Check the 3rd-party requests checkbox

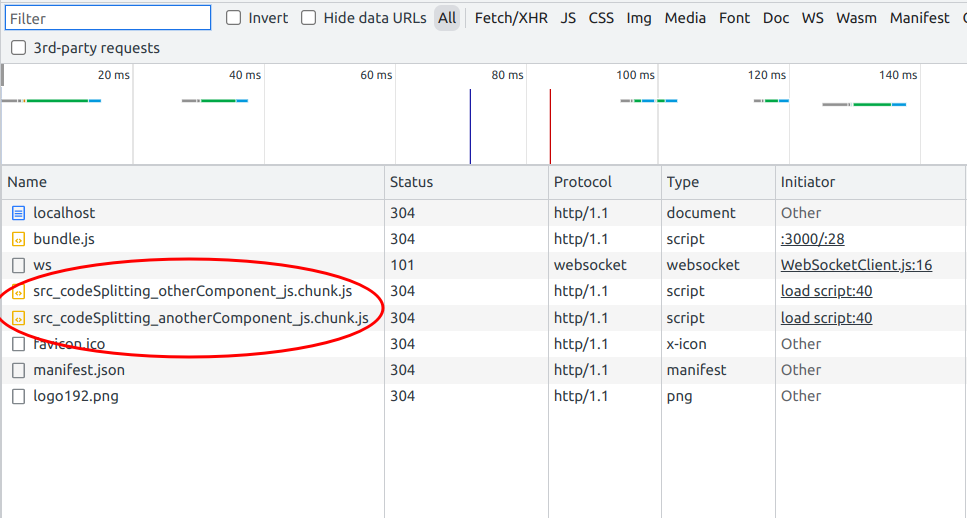click(x=19, y=48)
